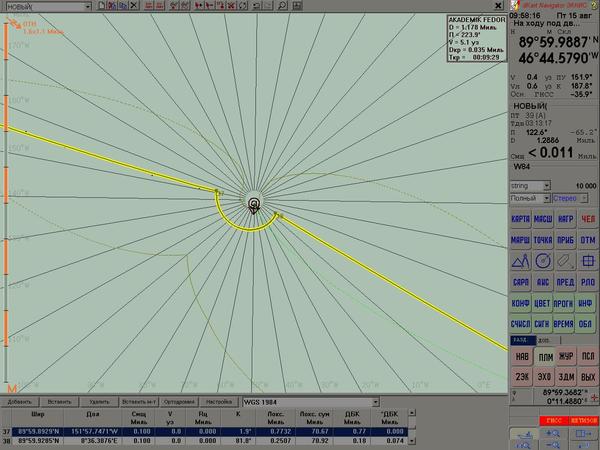Open the МАСШ scale panel

pyautogui.click(x=542, y=218)
